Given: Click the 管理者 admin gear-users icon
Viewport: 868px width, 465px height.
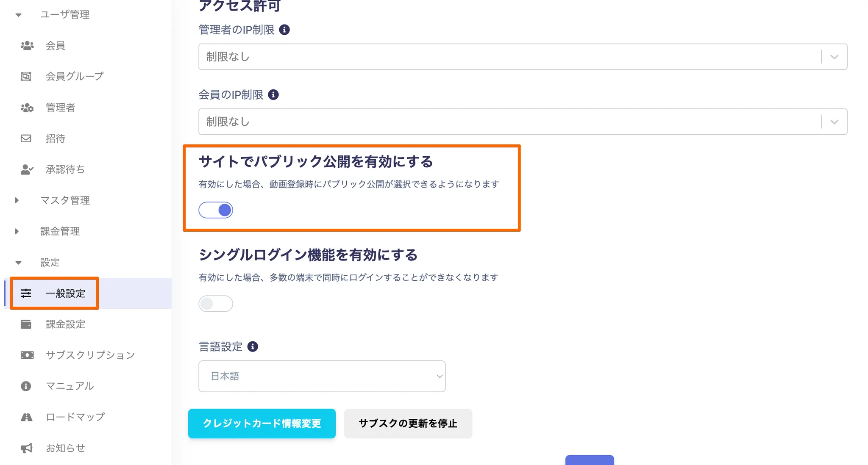Looking at the screenshot, I should 27,108.
